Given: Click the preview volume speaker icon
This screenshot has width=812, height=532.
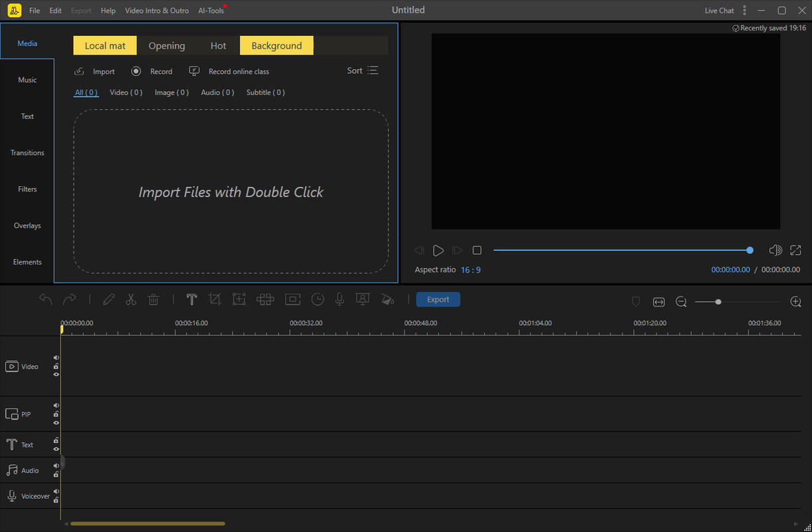Looking at the screenshot, I should tap(775, 250).
